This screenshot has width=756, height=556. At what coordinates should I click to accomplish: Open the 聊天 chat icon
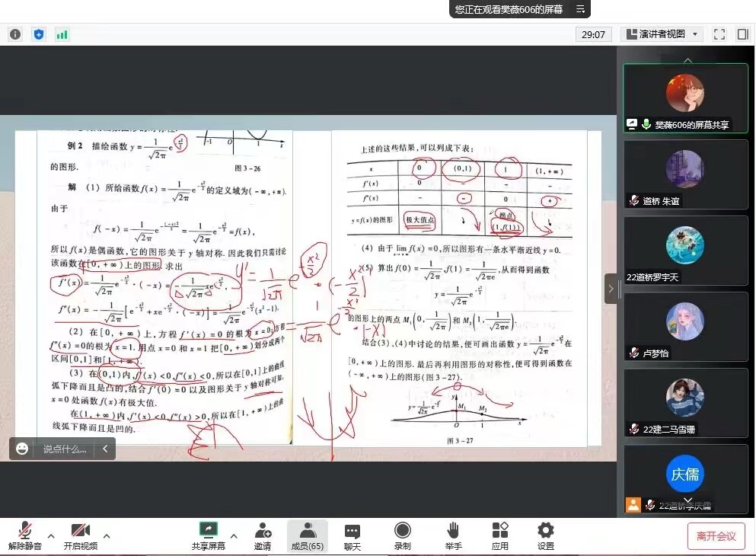tap(352, 531)
